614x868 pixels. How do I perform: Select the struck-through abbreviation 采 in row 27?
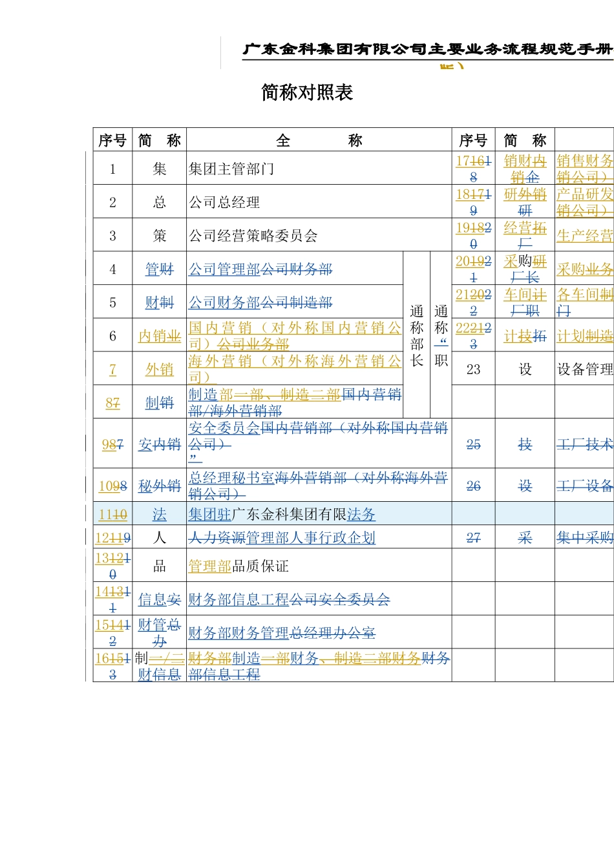coord(525,538)
